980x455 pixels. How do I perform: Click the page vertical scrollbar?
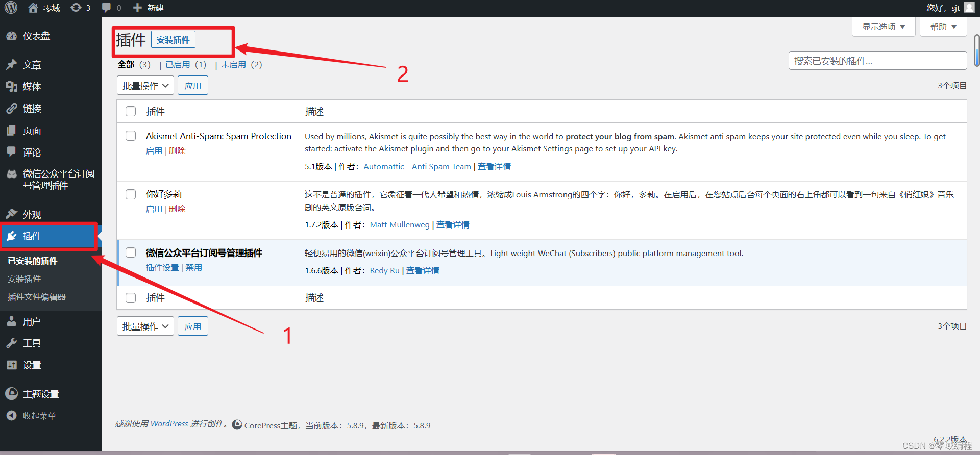tap(976, 50)
